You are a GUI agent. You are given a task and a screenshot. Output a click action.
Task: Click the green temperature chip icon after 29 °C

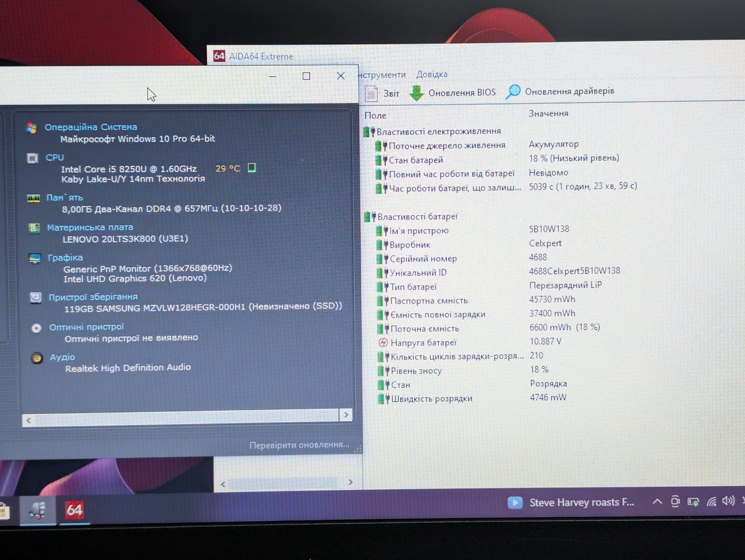coord(251,168)
